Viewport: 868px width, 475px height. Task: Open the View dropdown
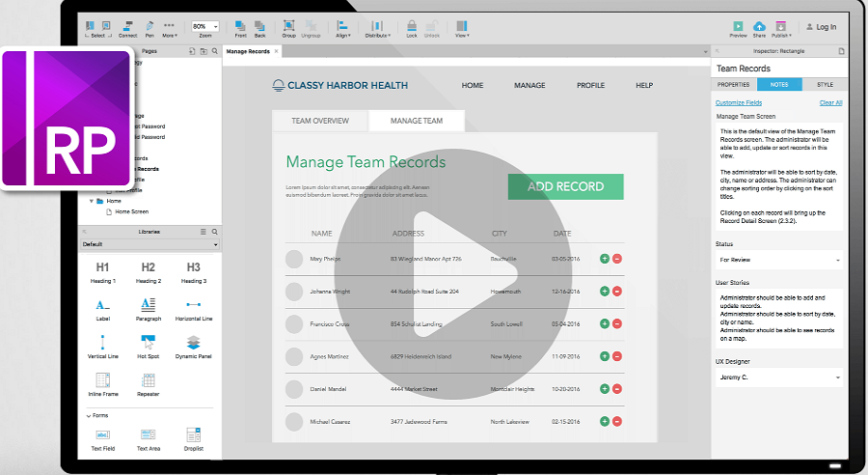tap(462, 29)
